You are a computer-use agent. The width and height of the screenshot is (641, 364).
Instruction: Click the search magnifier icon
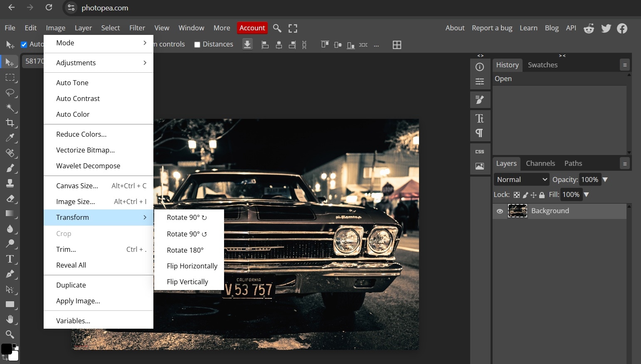(x=277, y=28)
